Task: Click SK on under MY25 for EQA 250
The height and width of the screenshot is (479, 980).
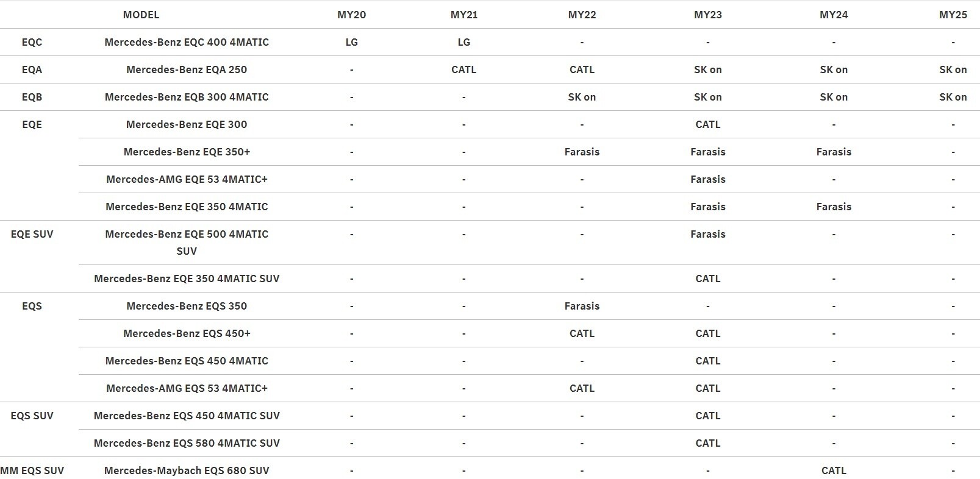Action: [x=953, y=69]
